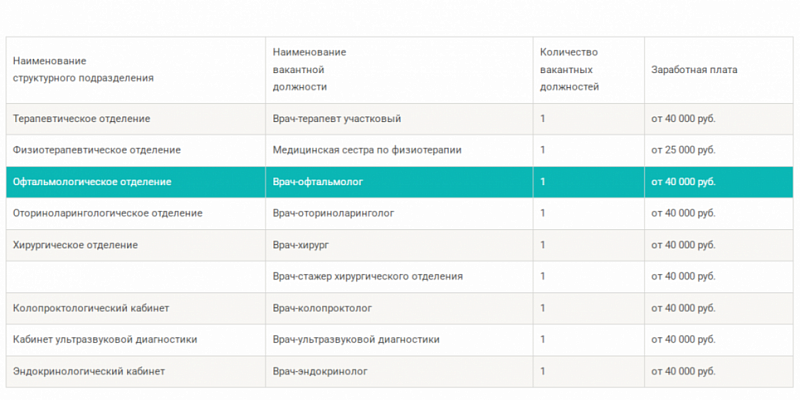This screenshot has width=800, height=400.
Task: Select the Врач-оториноларинголог vacancy
Action: (x=335, y=213)
